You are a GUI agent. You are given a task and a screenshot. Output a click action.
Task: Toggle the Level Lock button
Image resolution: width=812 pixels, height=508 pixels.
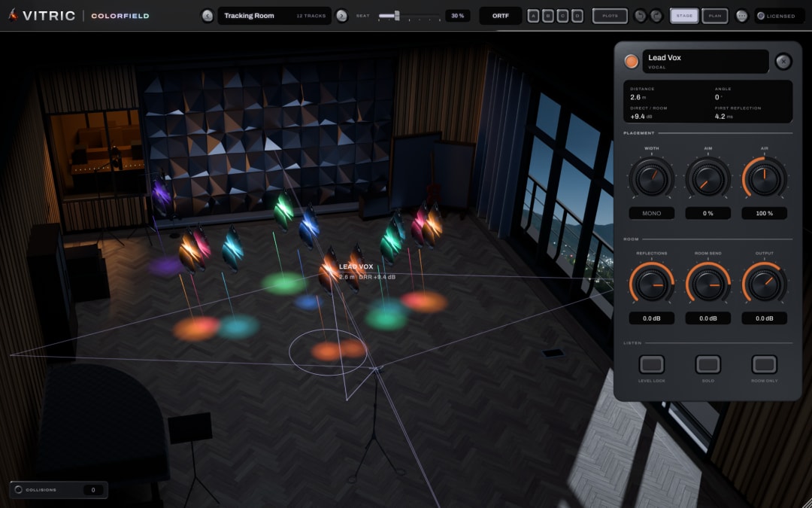point(651,364)
